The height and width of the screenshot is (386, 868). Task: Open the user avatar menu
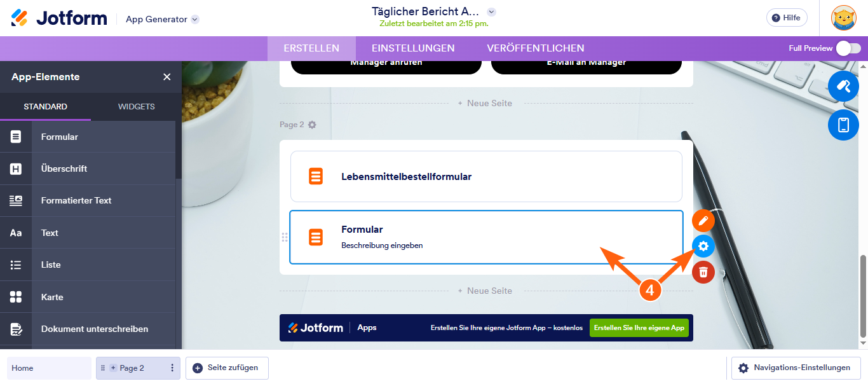pyautogui.click(x=844, y=18)
